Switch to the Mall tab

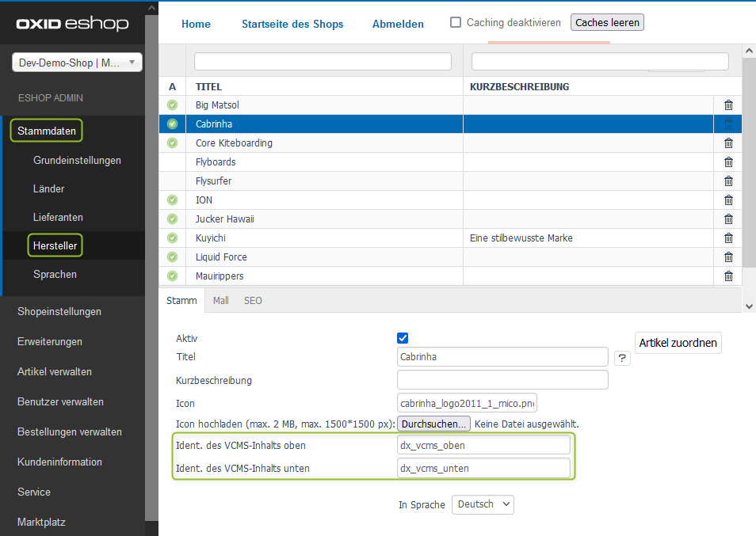[x=221, y=301]
